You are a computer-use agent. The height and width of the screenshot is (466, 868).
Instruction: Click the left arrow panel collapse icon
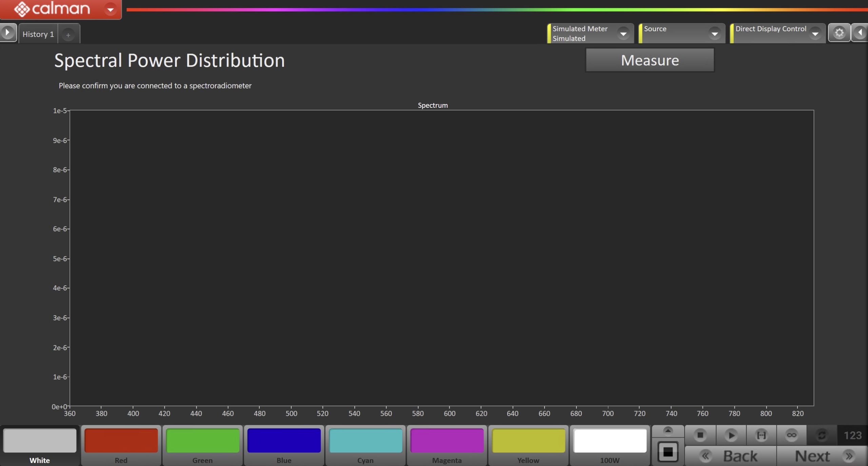pos(860,33)
